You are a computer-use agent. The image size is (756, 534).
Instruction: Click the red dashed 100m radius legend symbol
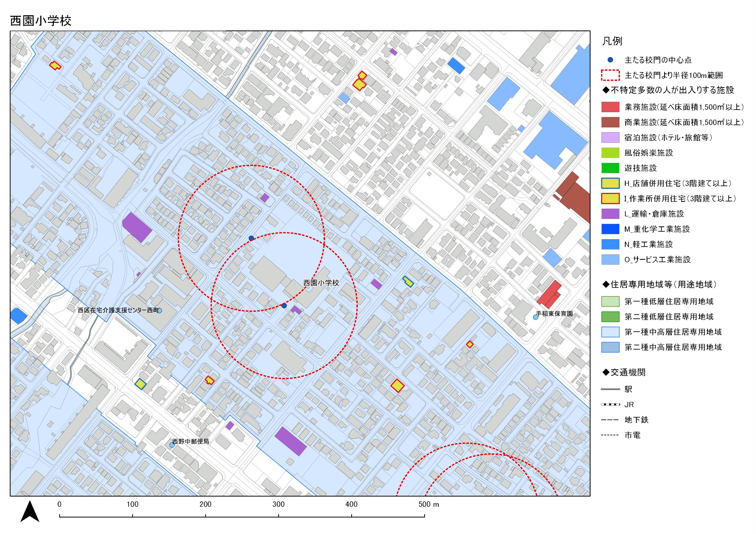click(x=610, y=75)
